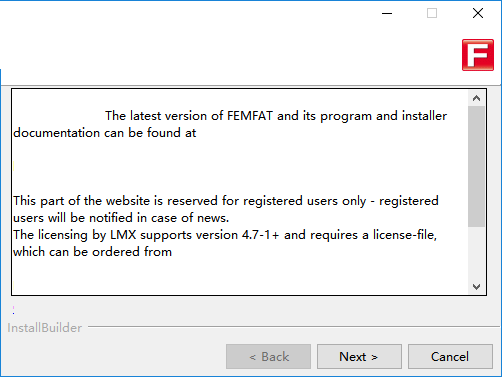
Task: Click the disabled maximize window button
Action: click(432, 13)
